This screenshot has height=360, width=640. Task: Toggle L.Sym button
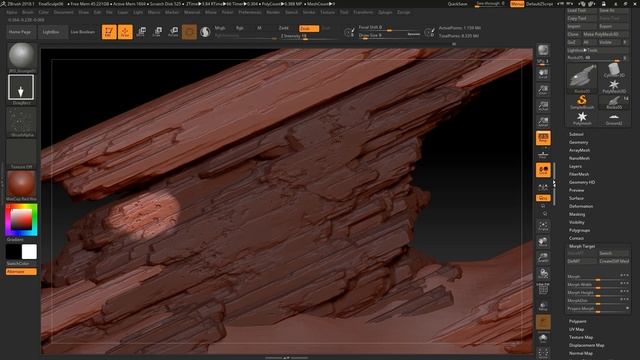click(x=543, y=187)
